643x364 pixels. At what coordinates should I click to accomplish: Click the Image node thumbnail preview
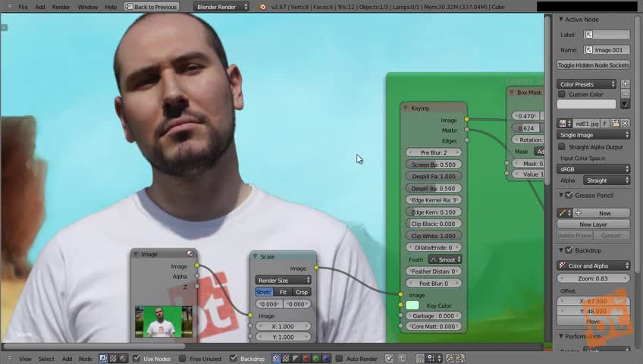pos(164,322)
